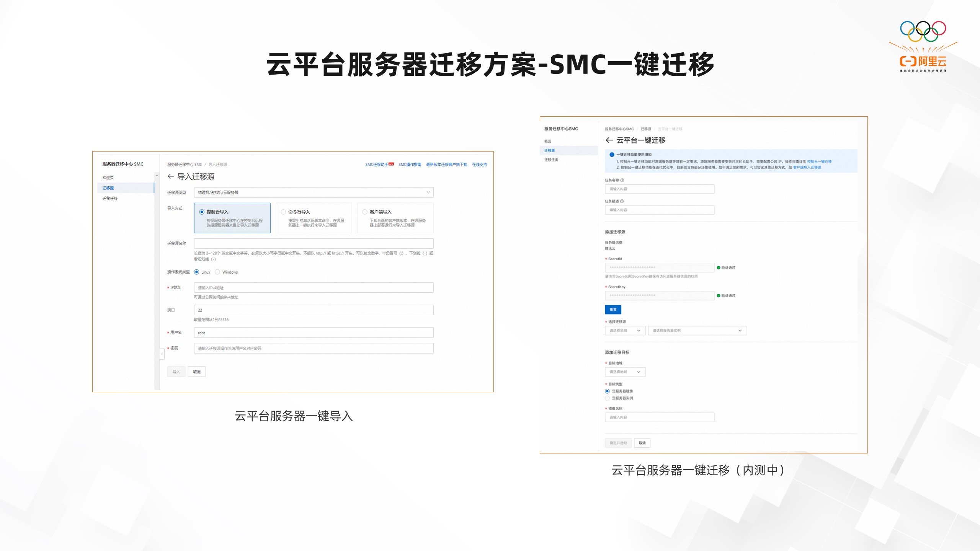Open 控制台一键迁移 guide link in notice
The image size is (980, 551).
click(819, 162)
